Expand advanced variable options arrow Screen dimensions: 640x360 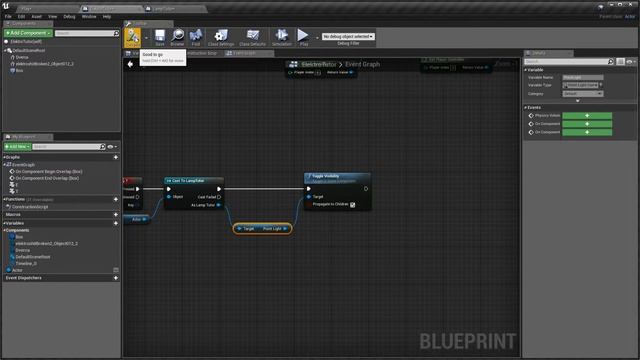pos(578,101)
